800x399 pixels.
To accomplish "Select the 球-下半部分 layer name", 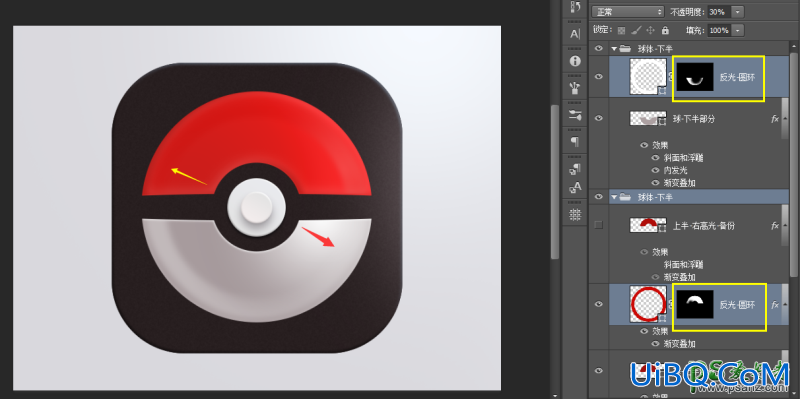I will click(x=693, y=118).
